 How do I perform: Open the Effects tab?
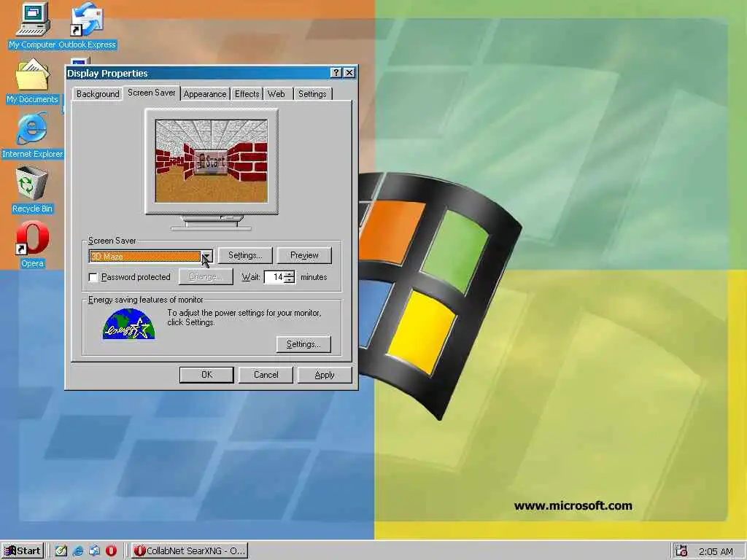(247, 94)
